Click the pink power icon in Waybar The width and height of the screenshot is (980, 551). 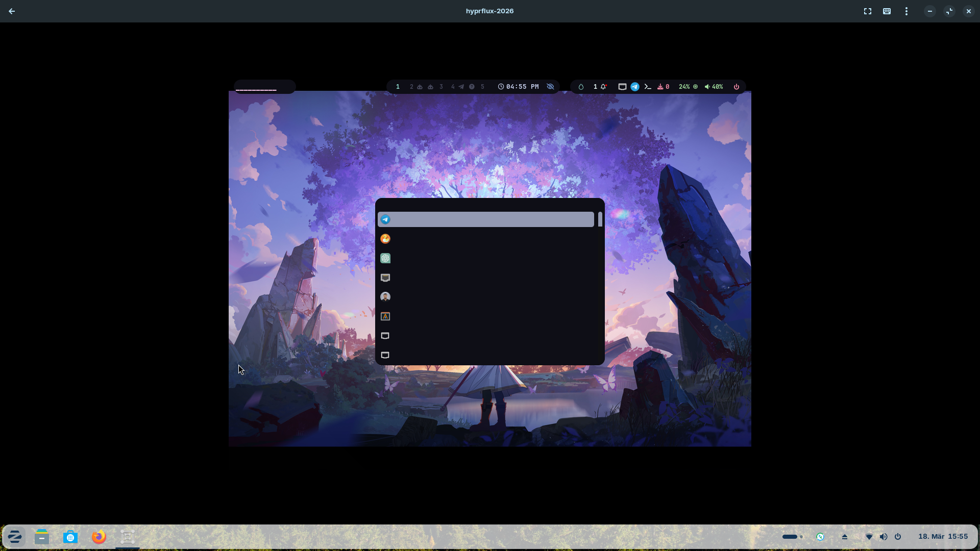point(736,87)
